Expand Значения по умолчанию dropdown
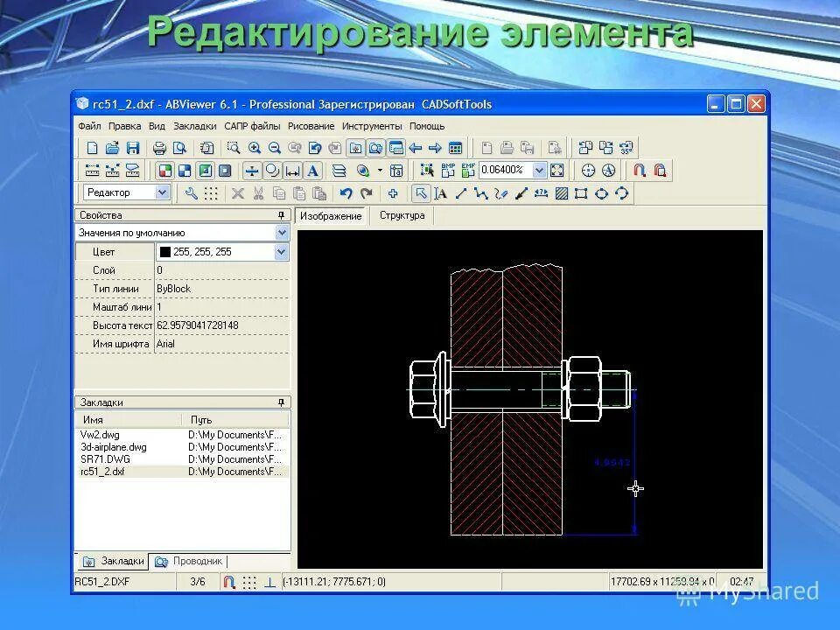 (282, 233)
